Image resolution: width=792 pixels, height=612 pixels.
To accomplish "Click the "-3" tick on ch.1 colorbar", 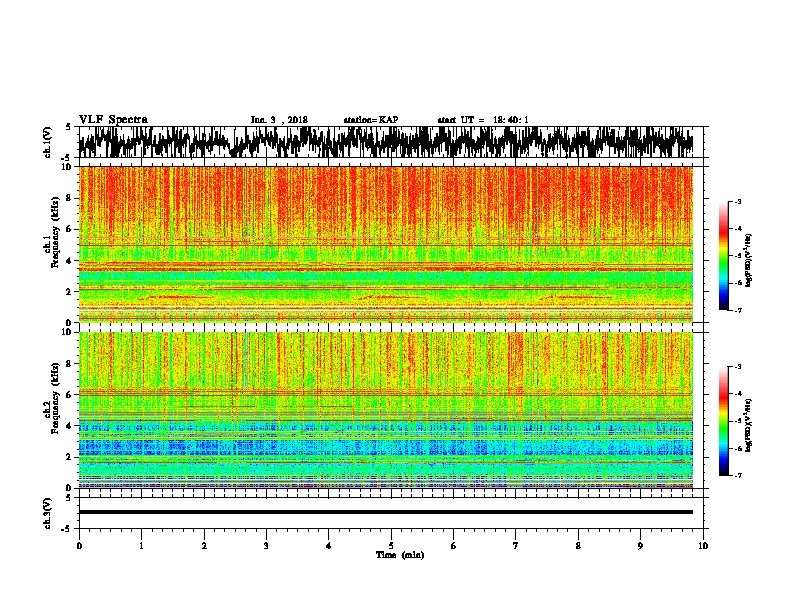I will coord(738,202).
